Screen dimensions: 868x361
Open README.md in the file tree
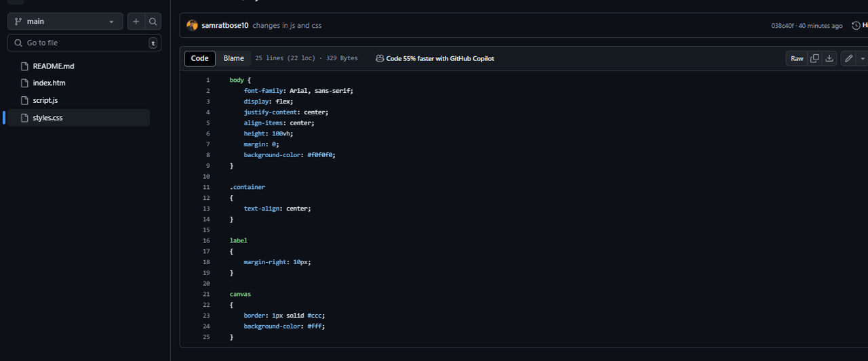53,66
